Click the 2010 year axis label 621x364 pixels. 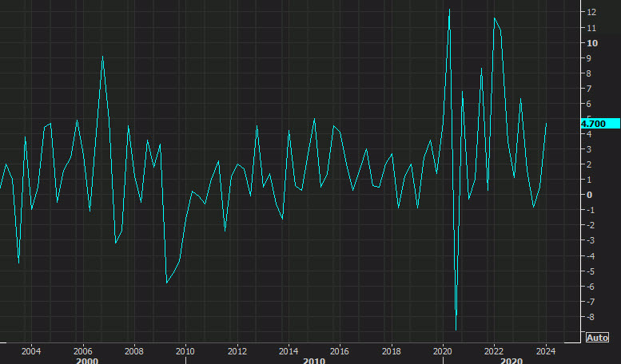click(x=185, y=351)
